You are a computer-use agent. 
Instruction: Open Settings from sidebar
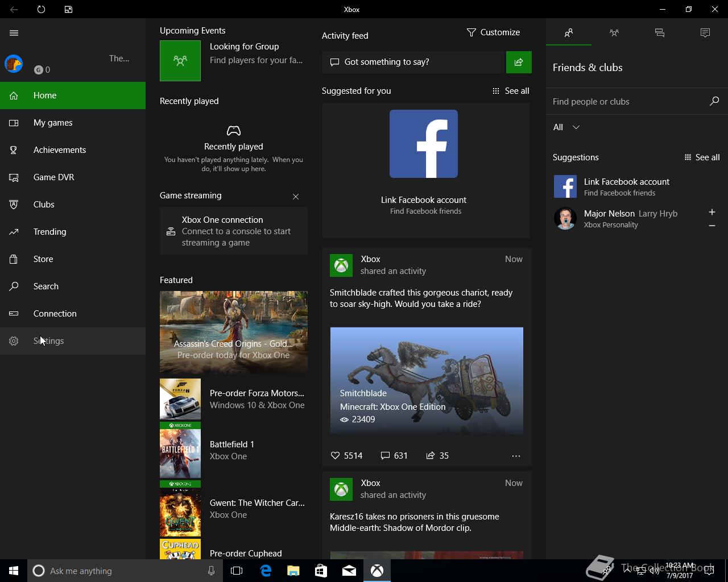click(73, 341)
